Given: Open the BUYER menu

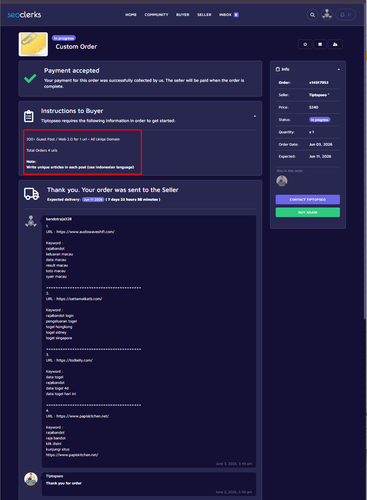Looking at the screenshot, I should (x=183, y=15).
